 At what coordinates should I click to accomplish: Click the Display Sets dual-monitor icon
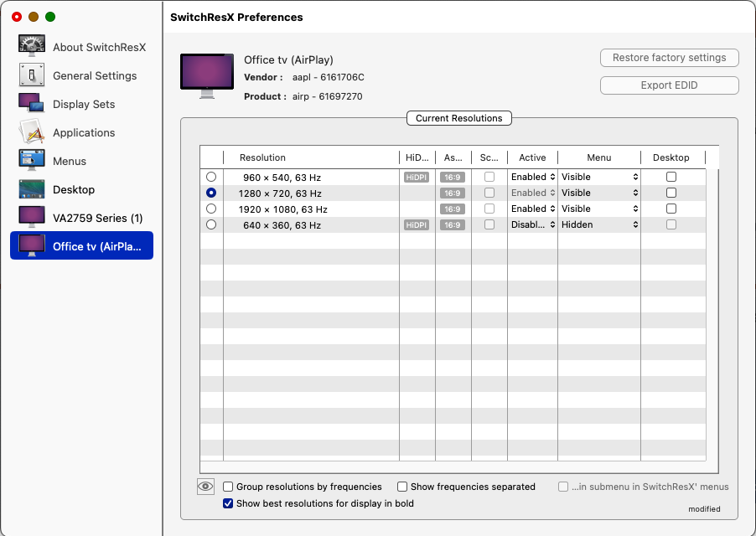click(32, 104)
